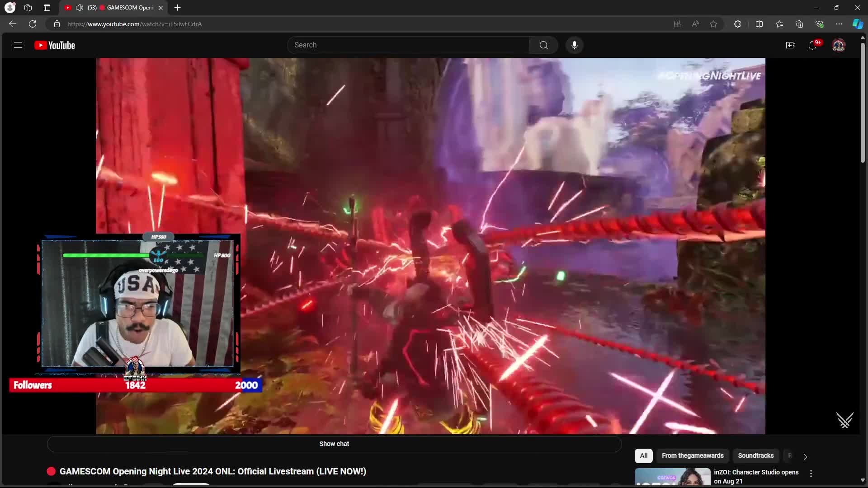Select the Soundtracks filter chip
Screen dimensions: 868x488
(756, 455)
